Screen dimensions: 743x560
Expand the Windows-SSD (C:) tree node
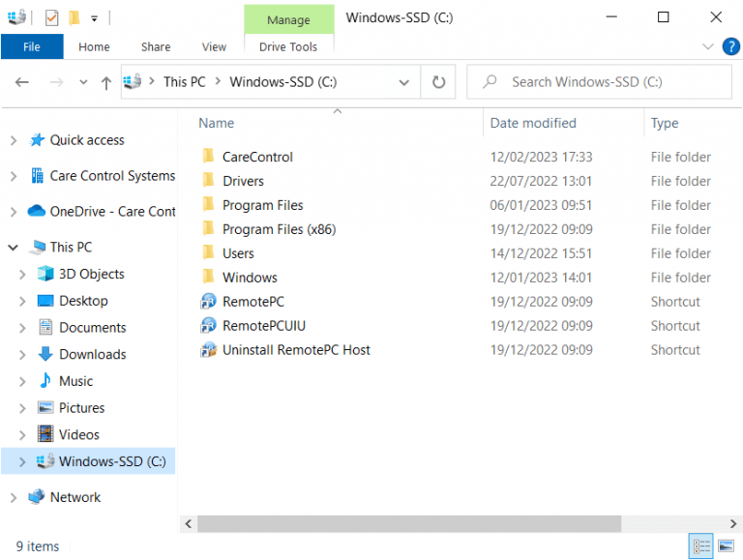coord(22,462)
